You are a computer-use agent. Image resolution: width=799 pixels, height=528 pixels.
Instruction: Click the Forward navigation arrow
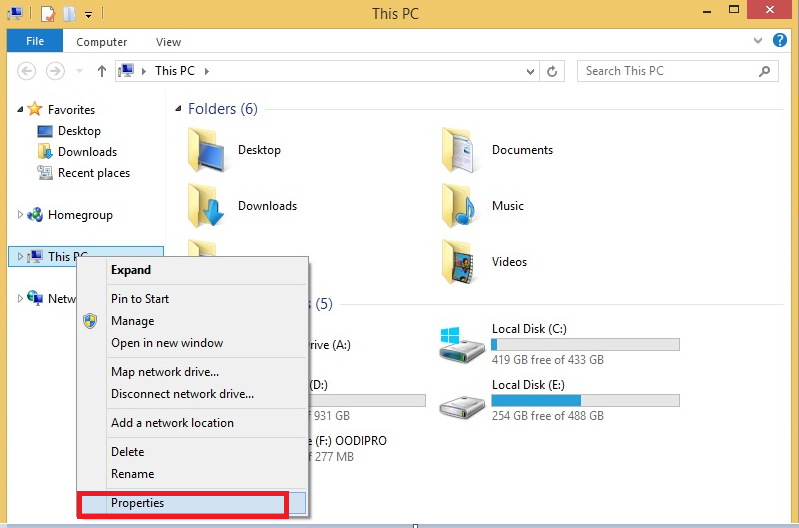point(55,71)
